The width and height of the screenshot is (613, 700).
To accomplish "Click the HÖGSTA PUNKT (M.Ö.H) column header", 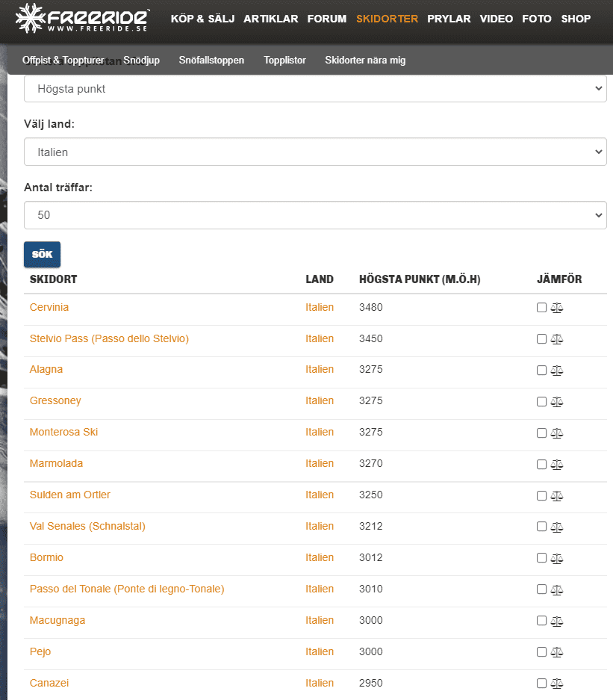I will click(419, 279).
